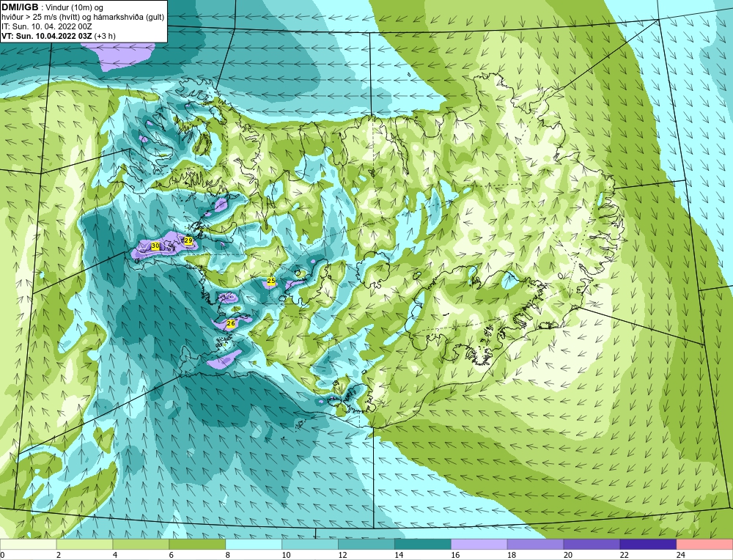Click the 10-12 m/s legend swatch

click(x=310, y=545)
